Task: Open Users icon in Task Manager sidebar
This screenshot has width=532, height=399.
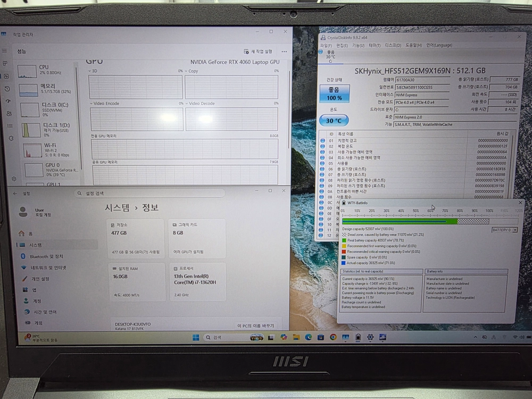Action: click(x=9, y=113)
